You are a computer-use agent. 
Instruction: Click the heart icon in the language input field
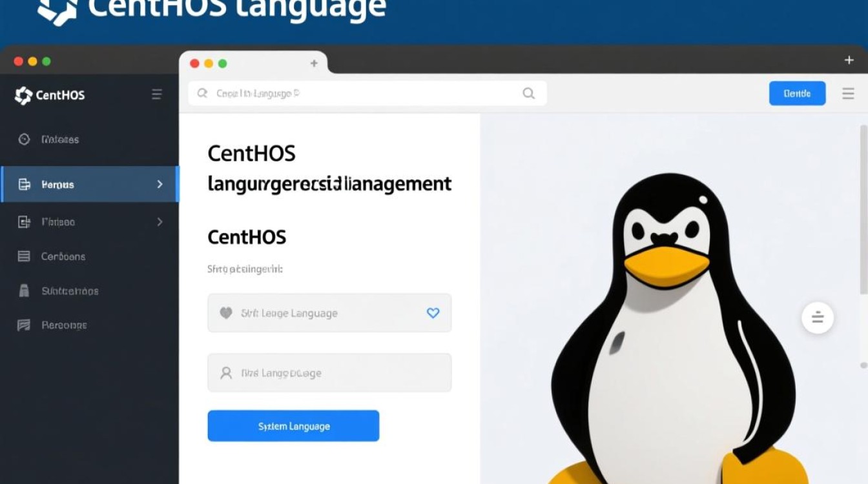pos(225,313)
